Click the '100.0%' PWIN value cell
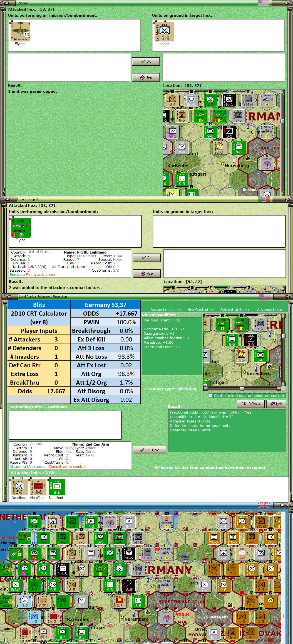This screenshot has height=644, width=293. pyautogui.click(x=126, y=322)
